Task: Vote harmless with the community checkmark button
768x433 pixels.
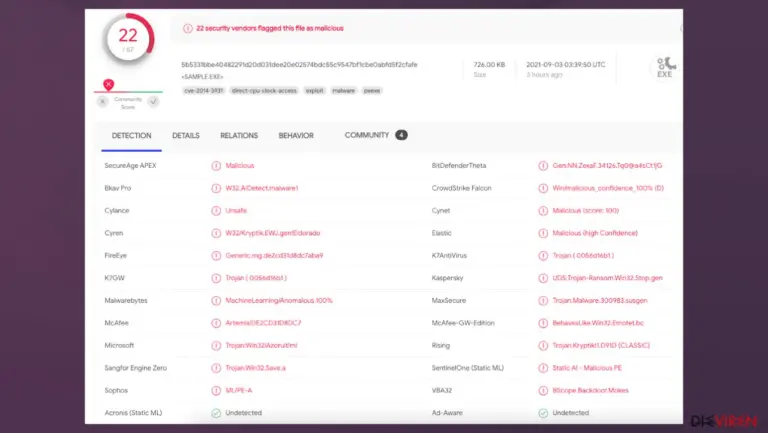Action: [153, 102]
